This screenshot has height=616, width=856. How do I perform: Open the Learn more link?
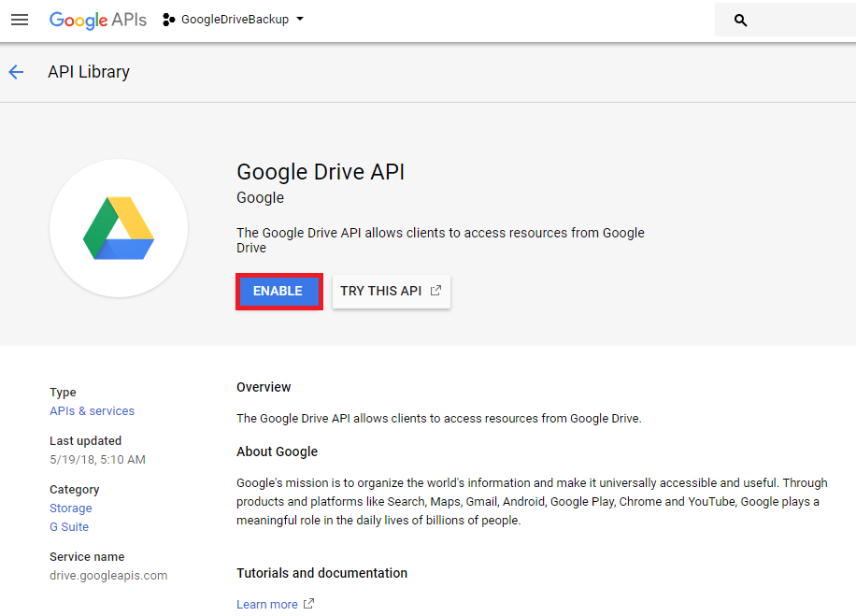267,605
